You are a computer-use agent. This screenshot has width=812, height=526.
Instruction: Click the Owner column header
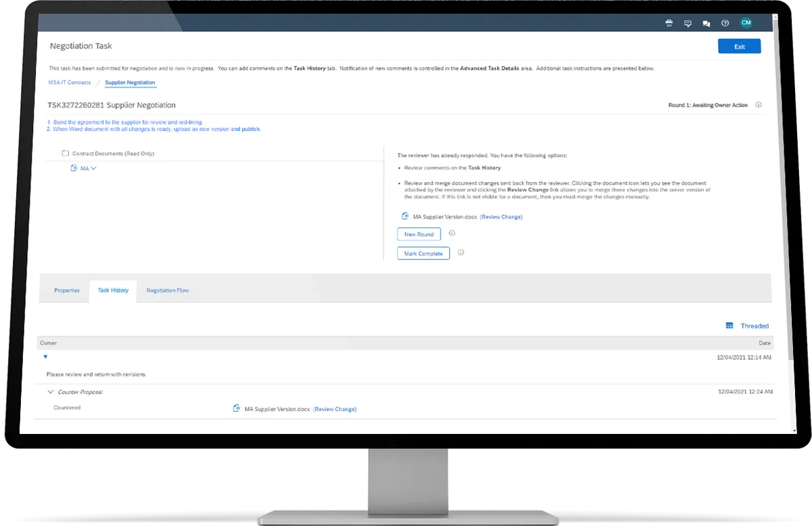point(49,343)
